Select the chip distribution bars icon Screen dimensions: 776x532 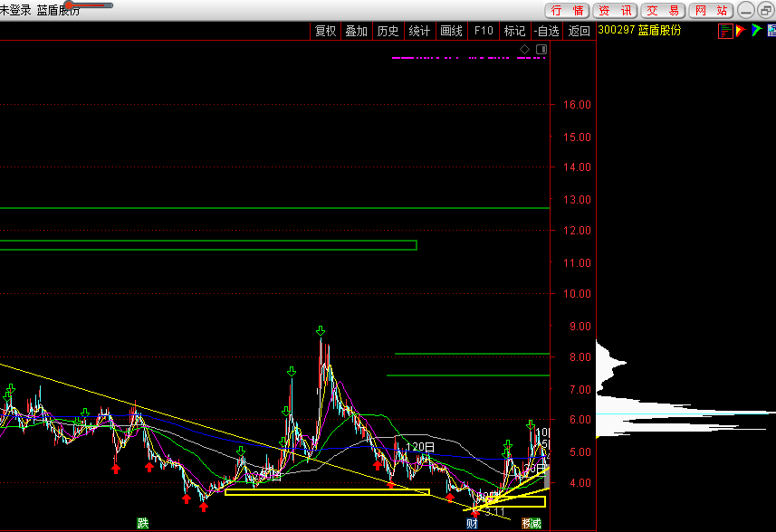click(725, 31)
